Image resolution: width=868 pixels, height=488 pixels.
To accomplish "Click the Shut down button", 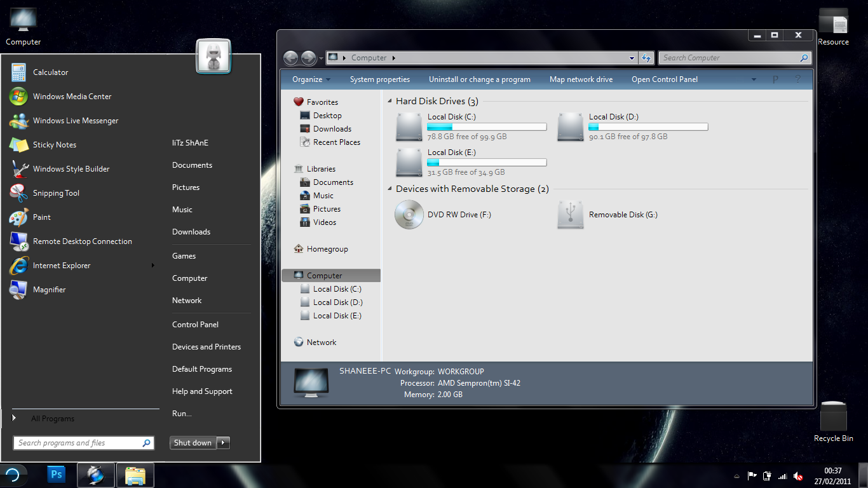I will [x=193, y=443].
